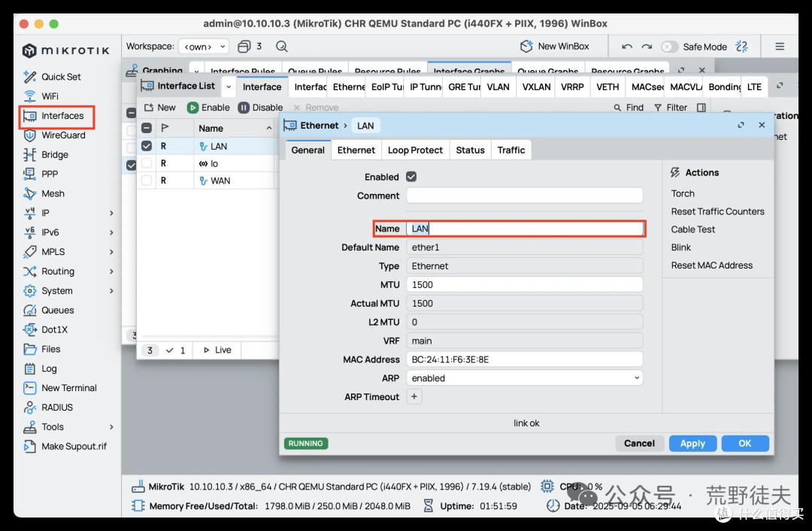Pop out the Ethernet LAN dialog

(741, 126)
